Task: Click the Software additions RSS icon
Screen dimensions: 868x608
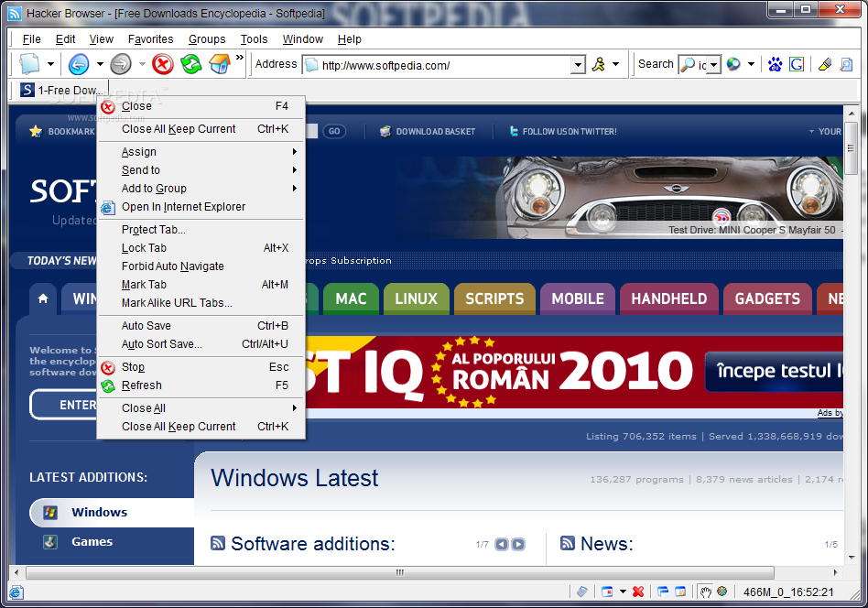Action: tap(218, 543)
